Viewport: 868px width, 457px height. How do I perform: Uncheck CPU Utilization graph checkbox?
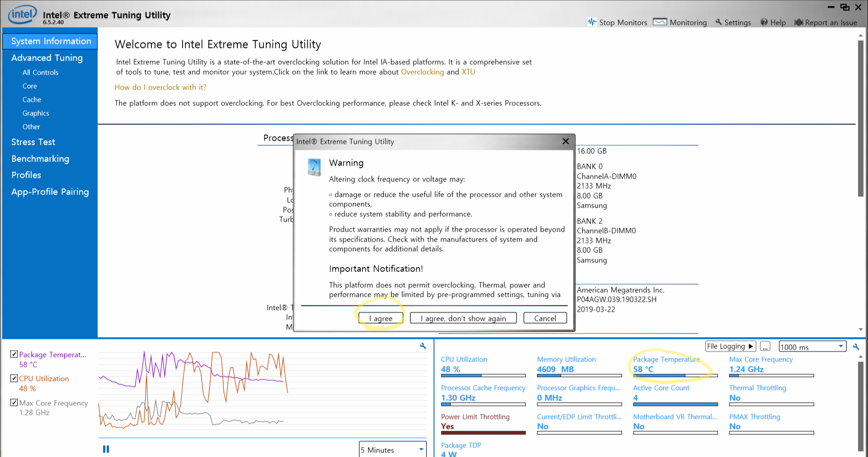click(14, 378)
